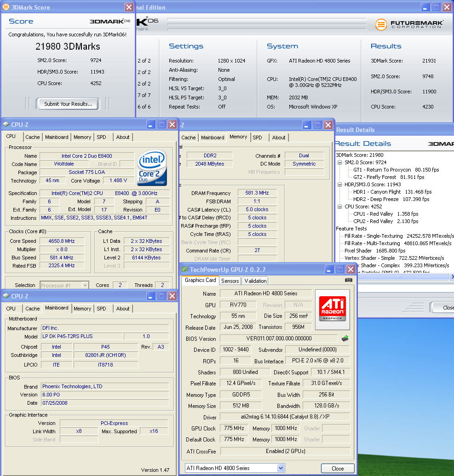Screen dimensions: 454x476
Task: Click the 3DMark Score window title icon
Action: click(6, 7)
